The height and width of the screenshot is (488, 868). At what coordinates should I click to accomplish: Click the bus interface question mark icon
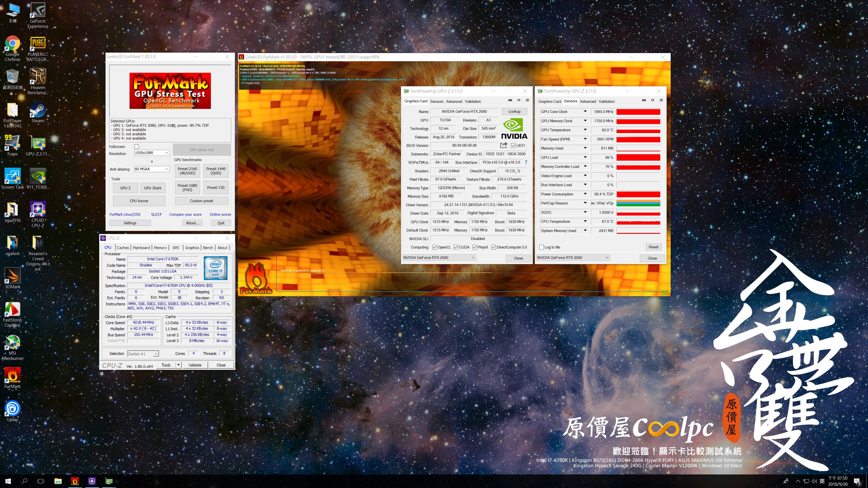[526, 162]
